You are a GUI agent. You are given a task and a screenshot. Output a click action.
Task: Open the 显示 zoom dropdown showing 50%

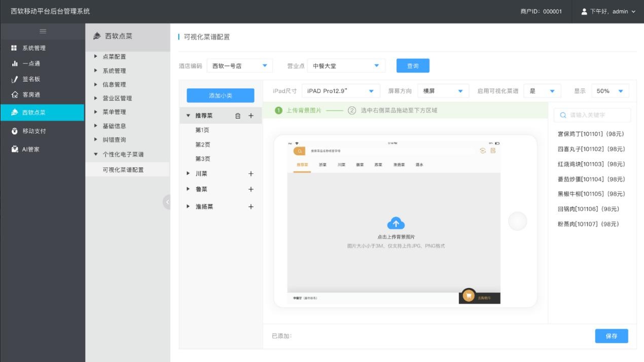pyautogui.click(x=610, y=91)
